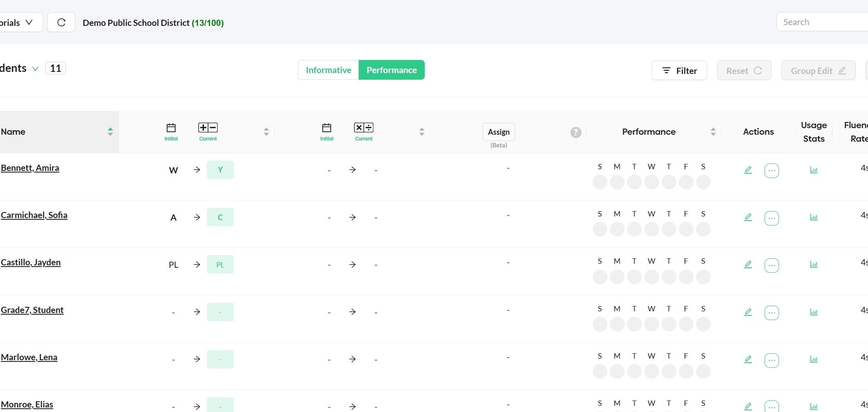Image resolution: width=868 pixels, height=412 pixels.
Task: View usage stats chart for Monroe, Elias
Action: point(814,406)
